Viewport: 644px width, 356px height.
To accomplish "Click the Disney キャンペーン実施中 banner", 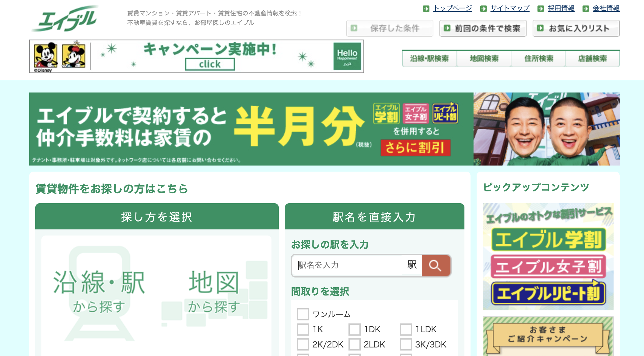I will point(197,56).
